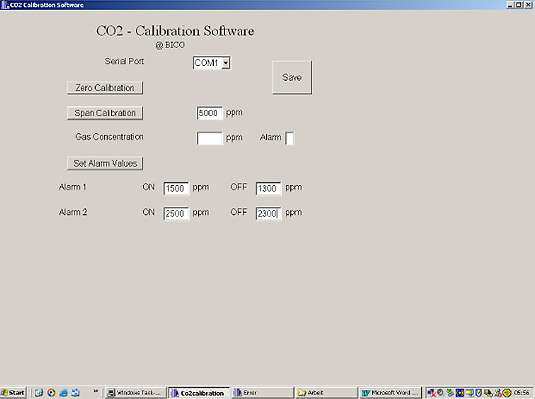Image resolution: width=535 pixels, height=399 pixels.
Task: Click the Gas Concentration ppm field
Action: (209, 138)
